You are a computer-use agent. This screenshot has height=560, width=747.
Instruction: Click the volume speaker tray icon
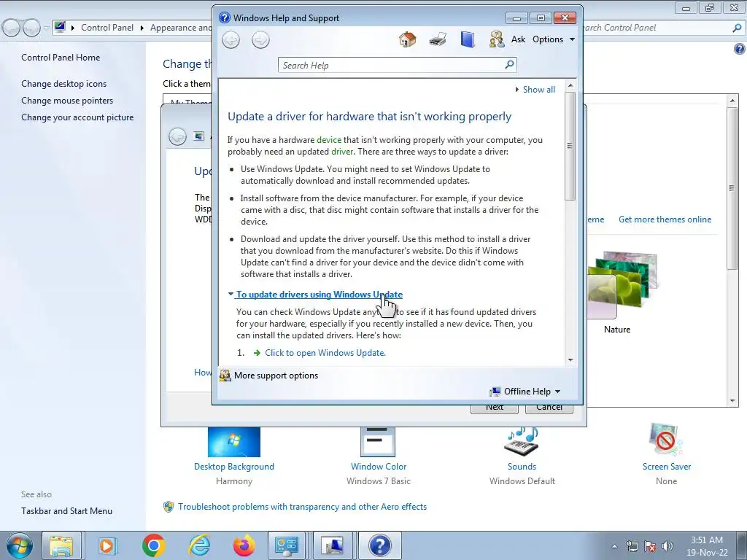667,547
